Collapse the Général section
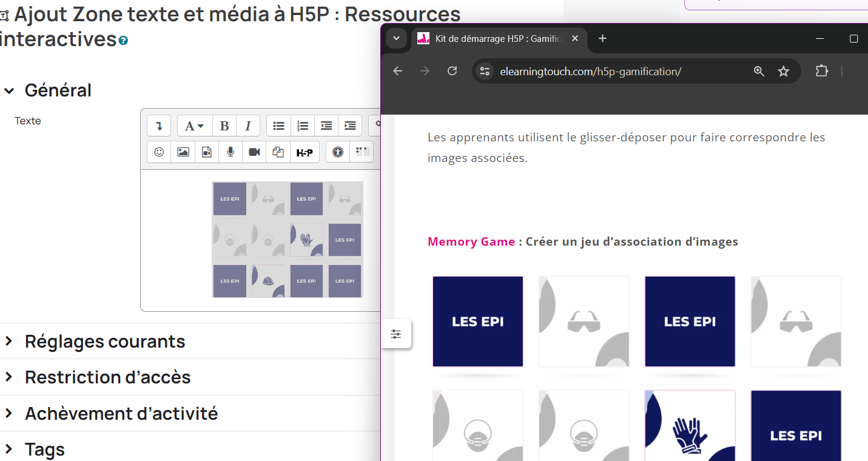 pyautogui.click(x=9, y=91)
